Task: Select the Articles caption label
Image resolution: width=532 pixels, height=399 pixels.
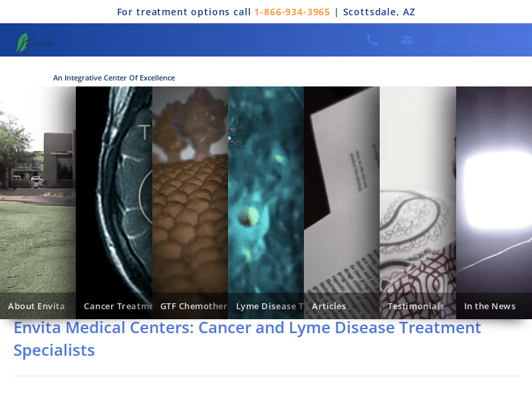Action: click(x=329, y=306)
